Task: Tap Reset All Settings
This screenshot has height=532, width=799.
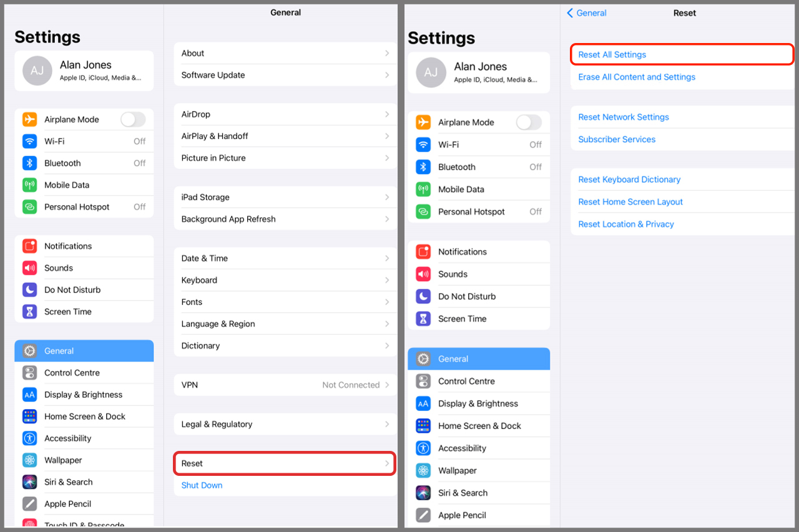Action: pos(682,54)
